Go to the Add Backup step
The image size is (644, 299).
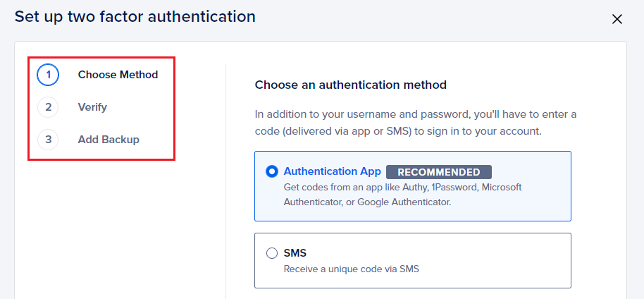click(x=109, y=140)
